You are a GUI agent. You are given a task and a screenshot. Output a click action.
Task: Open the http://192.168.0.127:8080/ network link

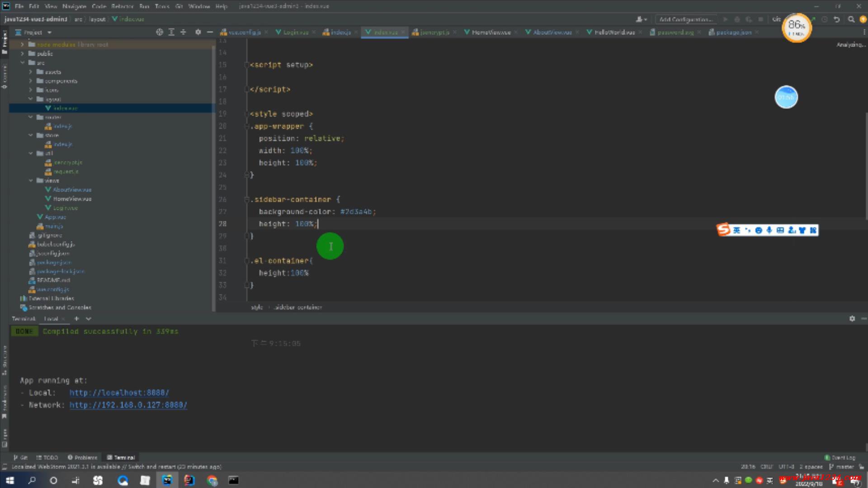(x=128, y=405)
